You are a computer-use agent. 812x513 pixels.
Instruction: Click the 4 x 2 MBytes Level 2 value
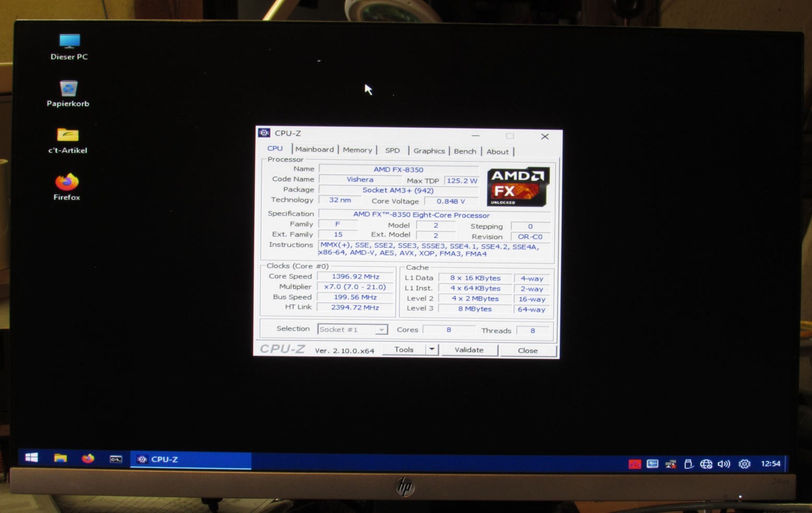coord(475,299)
